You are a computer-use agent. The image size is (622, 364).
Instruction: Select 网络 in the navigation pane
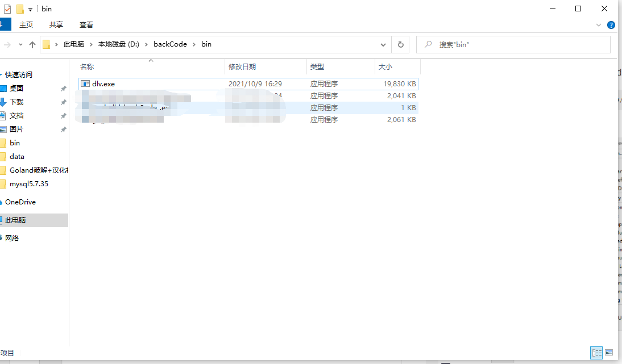(x=12, y=238)
